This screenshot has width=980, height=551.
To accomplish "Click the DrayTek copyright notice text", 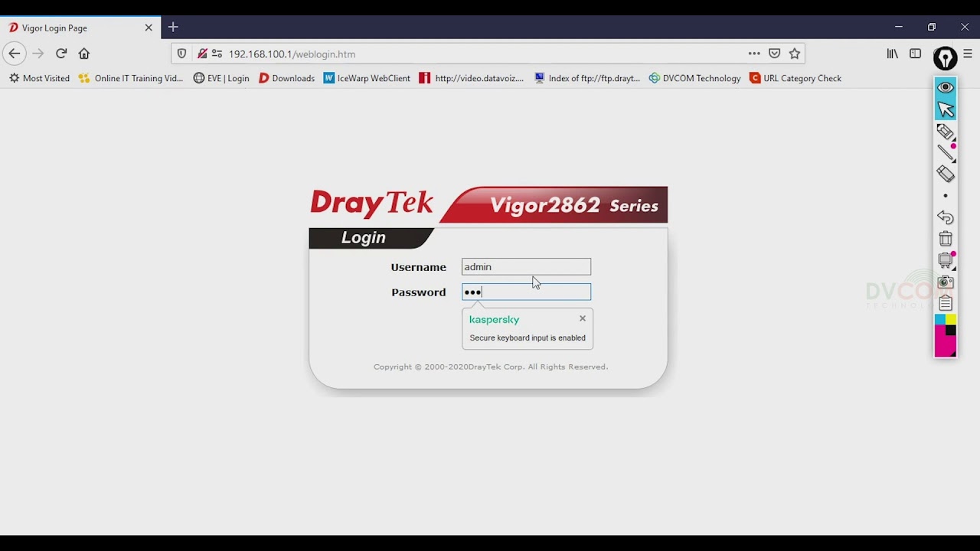I will click(x=491, y=367).
